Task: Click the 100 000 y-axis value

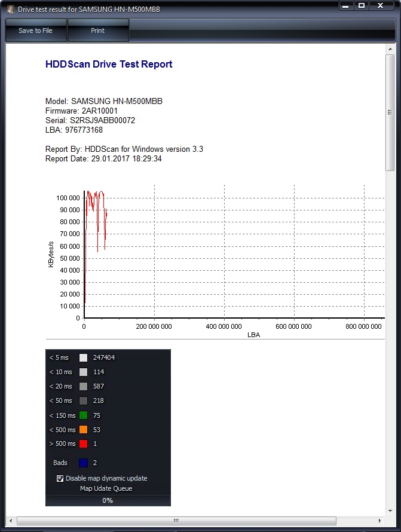Action: [x=68, y=198]
